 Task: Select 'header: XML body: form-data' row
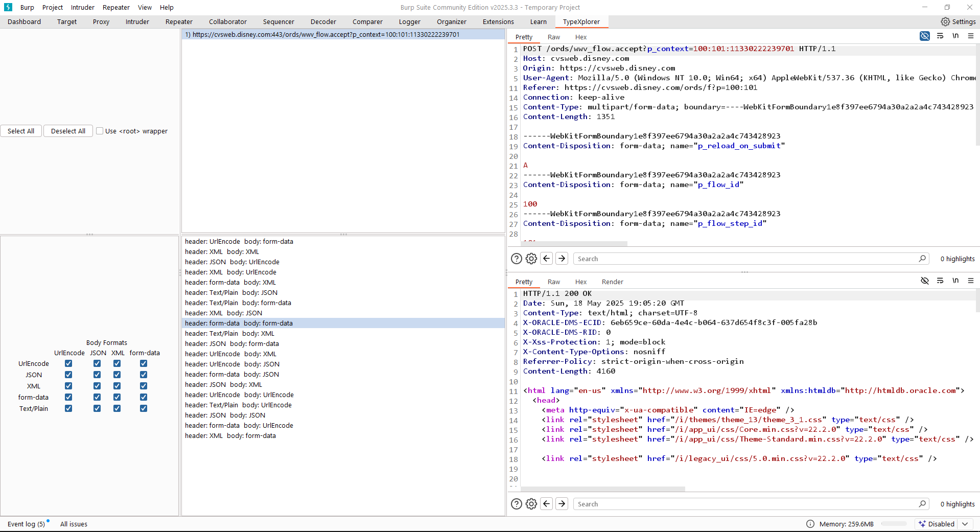pyautogui.click(x=343, y=435)
